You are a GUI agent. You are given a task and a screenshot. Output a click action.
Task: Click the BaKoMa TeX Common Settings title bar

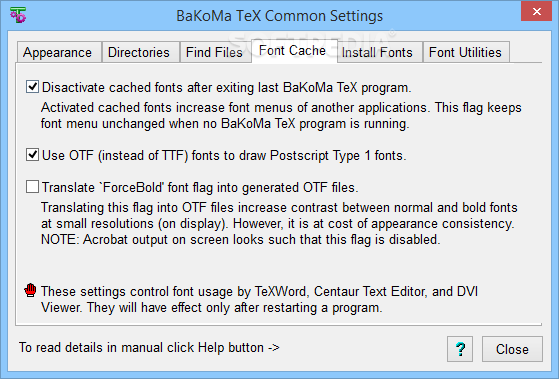[x=280, y=16]
